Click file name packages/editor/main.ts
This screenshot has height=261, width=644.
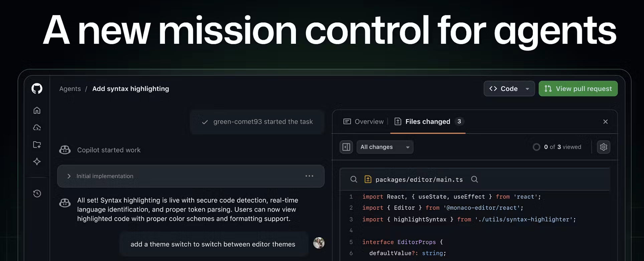pyautogui.click(x=419, y=180)
